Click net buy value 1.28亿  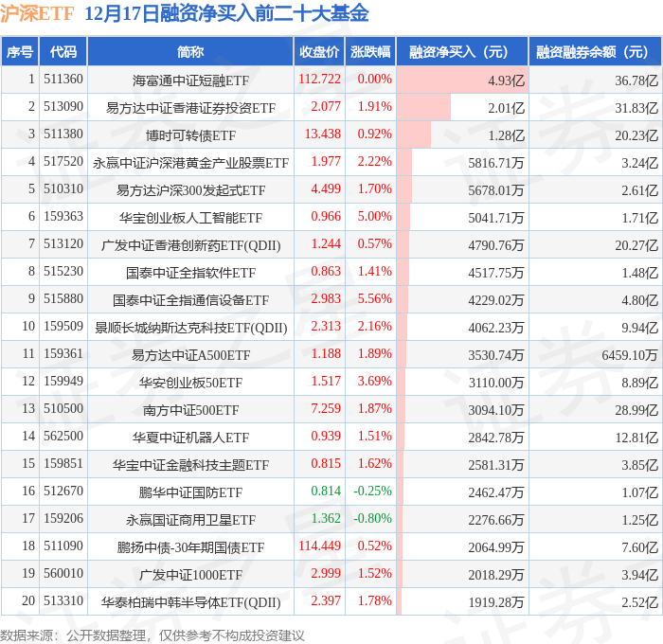(506, 135)
